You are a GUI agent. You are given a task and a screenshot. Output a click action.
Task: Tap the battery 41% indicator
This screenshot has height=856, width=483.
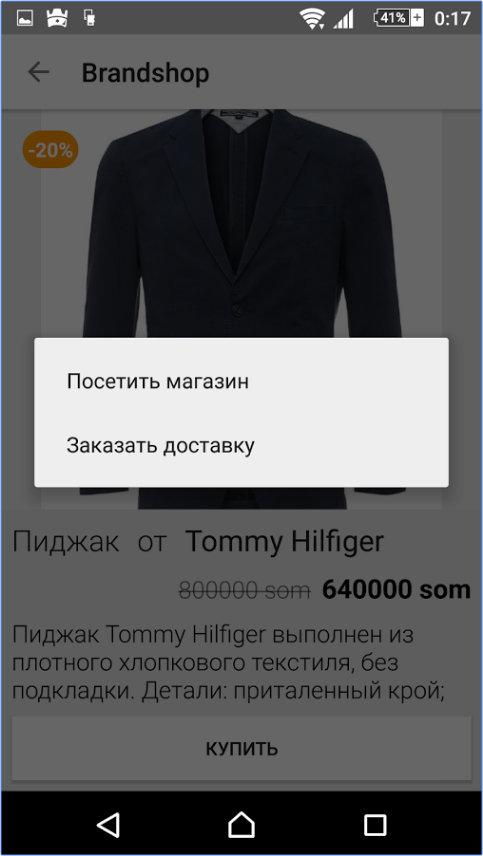click(399, 18)
